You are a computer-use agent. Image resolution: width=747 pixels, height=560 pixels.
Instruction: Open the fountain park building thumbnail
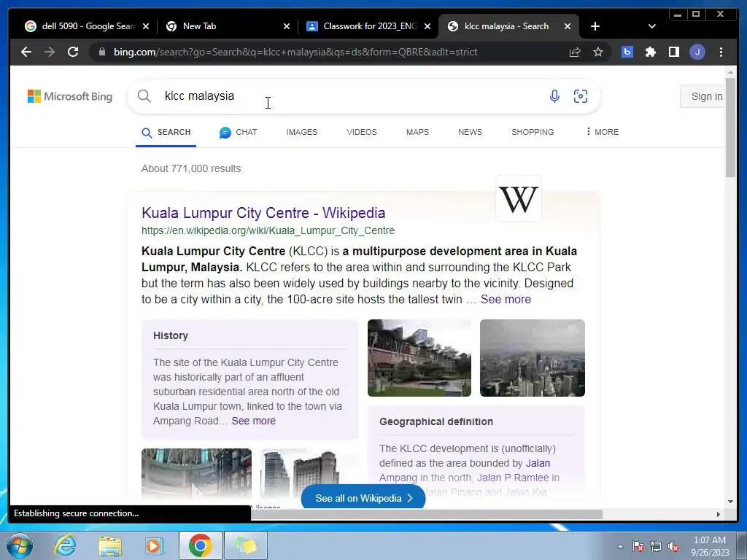(419, 358)
